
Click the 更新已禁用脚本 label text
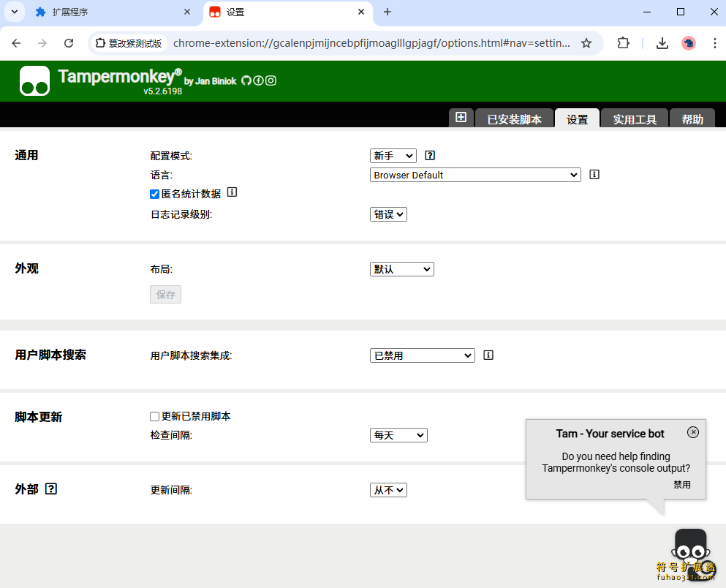pos(196,416)
